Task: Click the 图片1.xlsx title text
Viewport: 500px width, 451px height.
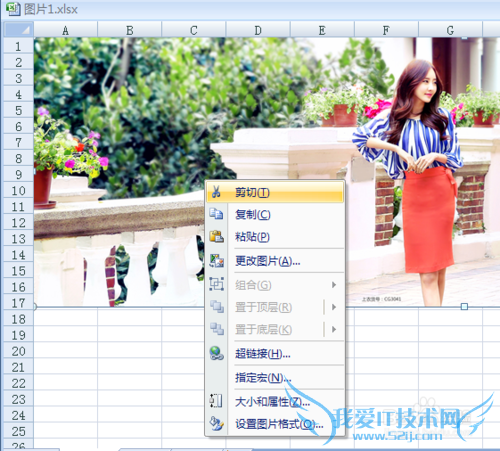Action: point(51,9)
